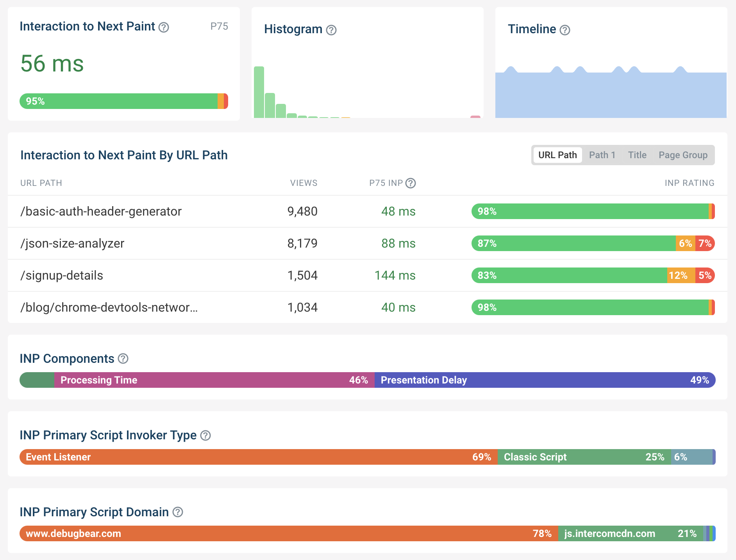
Task: Click the 56 ms INP value
Action: (x=52, y=64)
